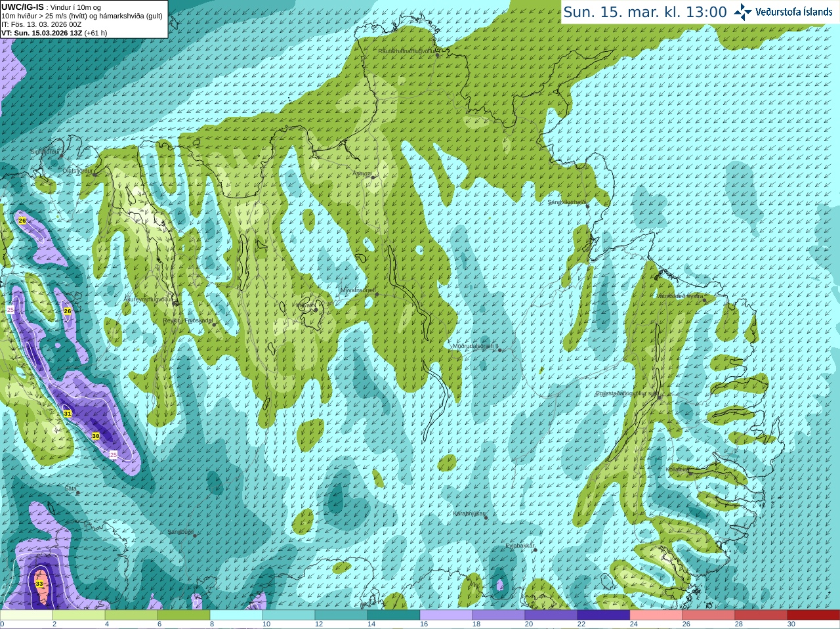The width and height of the screenshot is (840, 629).
Task: Click the Ólafsfjörður station marker dot
Action: [x=94, y=174]
